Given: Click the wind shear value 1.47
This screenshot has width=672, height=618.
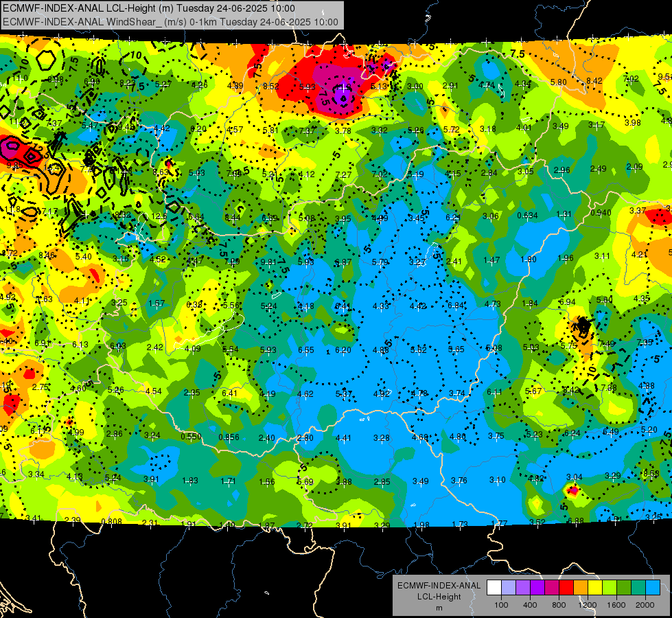Looking at the screenshot, I should coord(491,260).
